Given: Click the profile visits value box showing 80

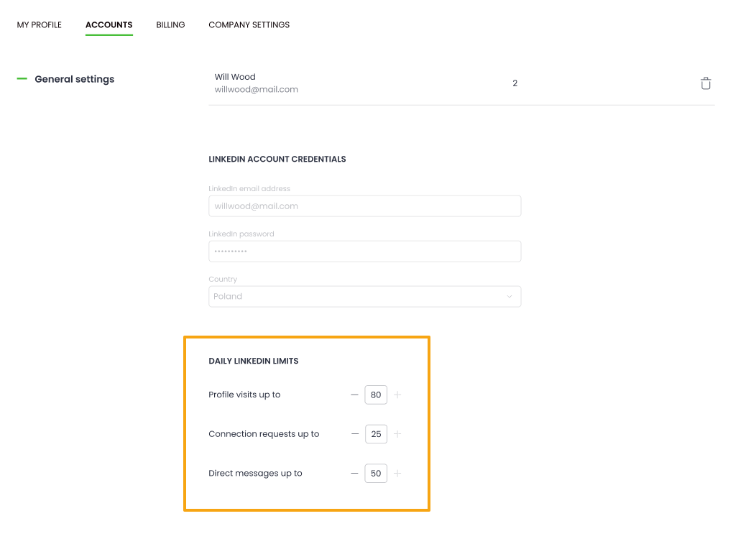Looking at the screenshot, I should [376, 395].
